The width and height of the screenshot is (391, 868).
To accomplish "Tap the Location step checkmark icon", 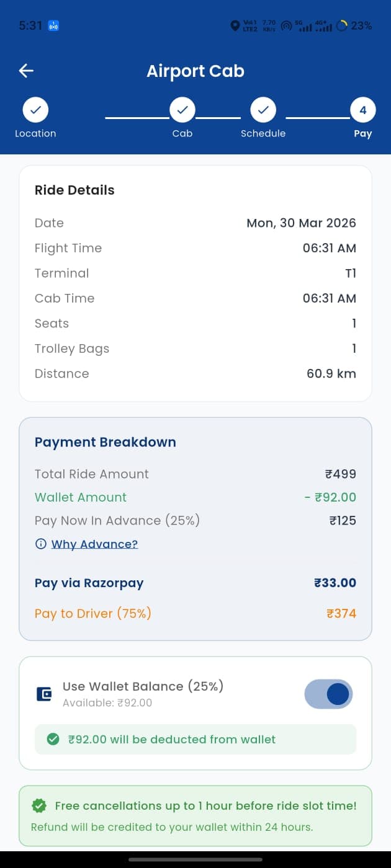I will 35,109.
